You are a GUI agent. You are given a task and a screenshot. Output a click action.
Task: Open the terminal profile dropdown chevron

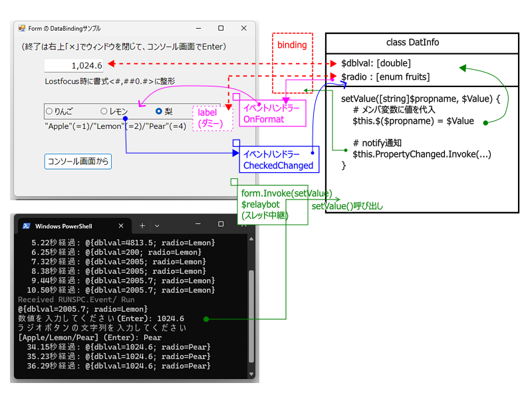157,226
